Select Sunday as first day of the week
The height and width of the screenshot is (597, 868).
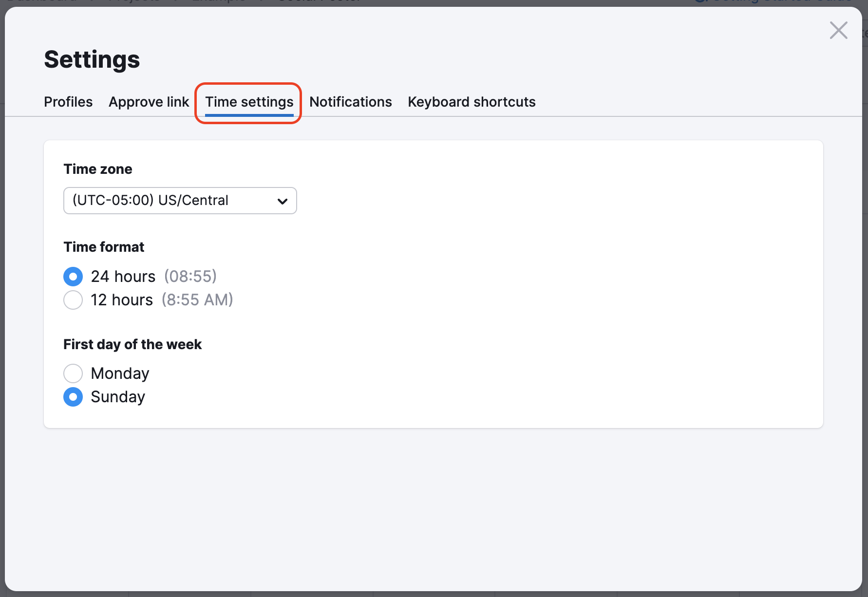[73, 397]
